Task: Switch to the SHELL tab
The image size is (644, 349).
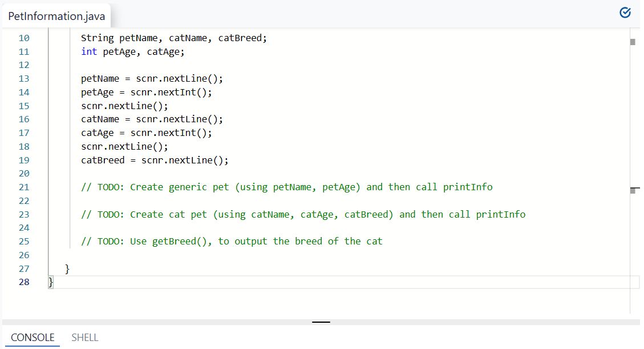Action: pos(84,337)
